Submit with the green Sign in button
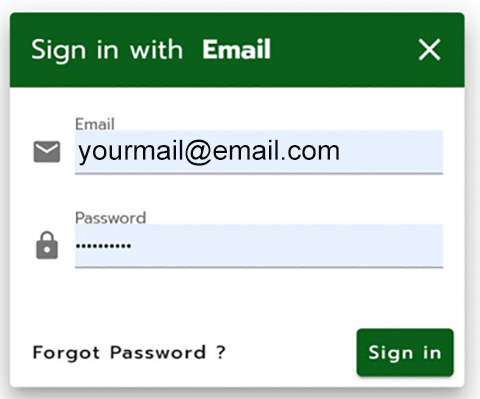Image resolution: width=480 pixels, height=399 pixels. pyautogui.click(x=405, y=353)
